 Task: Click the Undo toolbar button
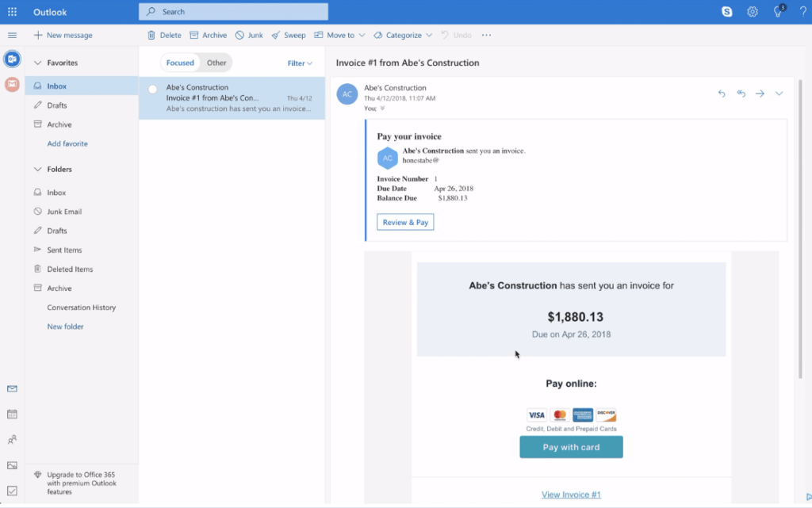click(456, 35)
